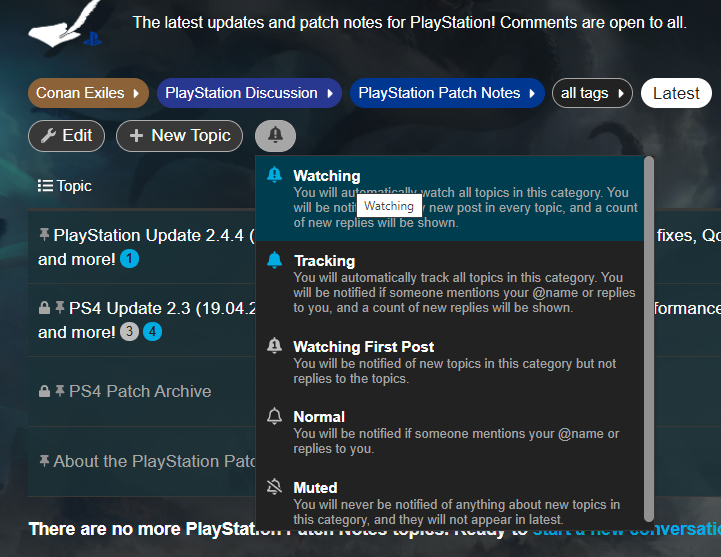Click the notification dropdown scrollbar
This screenshot has height=557, width=721.
point(649,339)
